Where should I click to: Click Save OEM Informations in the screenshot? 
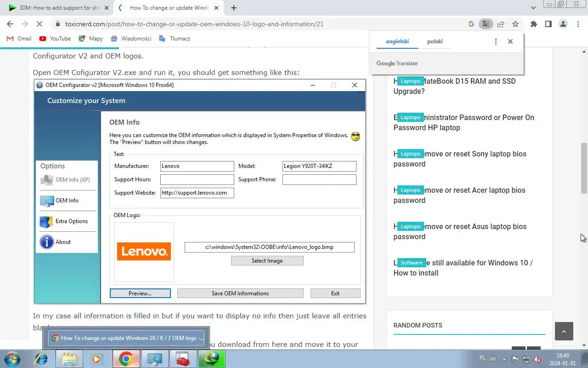click(x=240, y=293)
